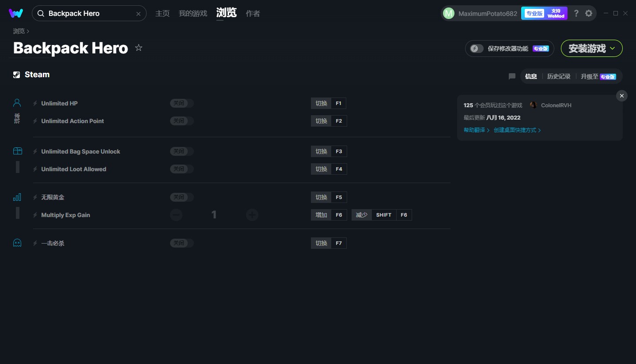Image resolution: width=636 pixels, height=364 pixels.
Task: Select the 历史记录 tab
Action: point(559,76)
